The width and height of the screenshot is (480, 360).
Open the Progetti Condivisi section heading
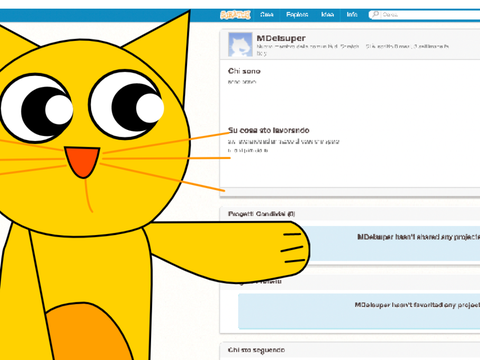click(261, 214)
